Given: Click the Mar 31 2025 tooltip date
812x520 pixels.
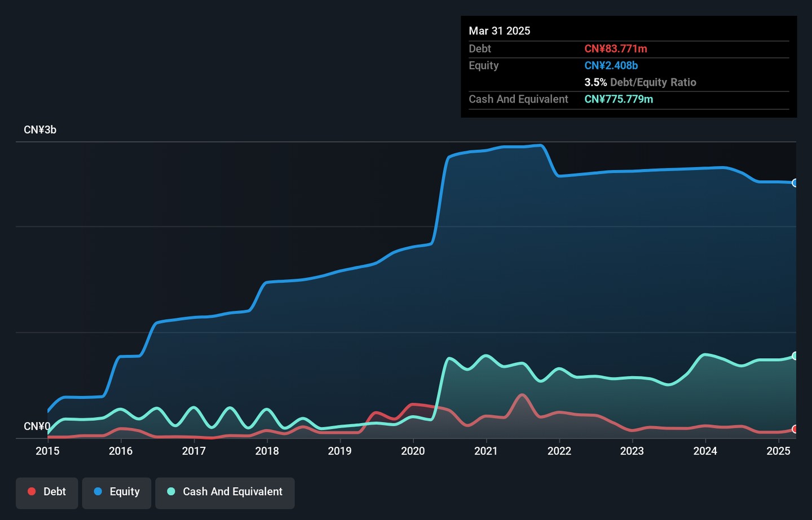Looking at the screenshot, I should point(499,31).
